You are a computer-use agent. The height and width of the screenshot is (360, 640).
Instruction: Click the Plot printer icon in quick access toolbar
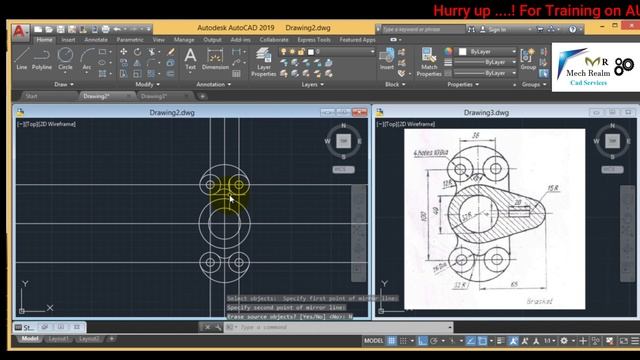(x=106, y=29)
